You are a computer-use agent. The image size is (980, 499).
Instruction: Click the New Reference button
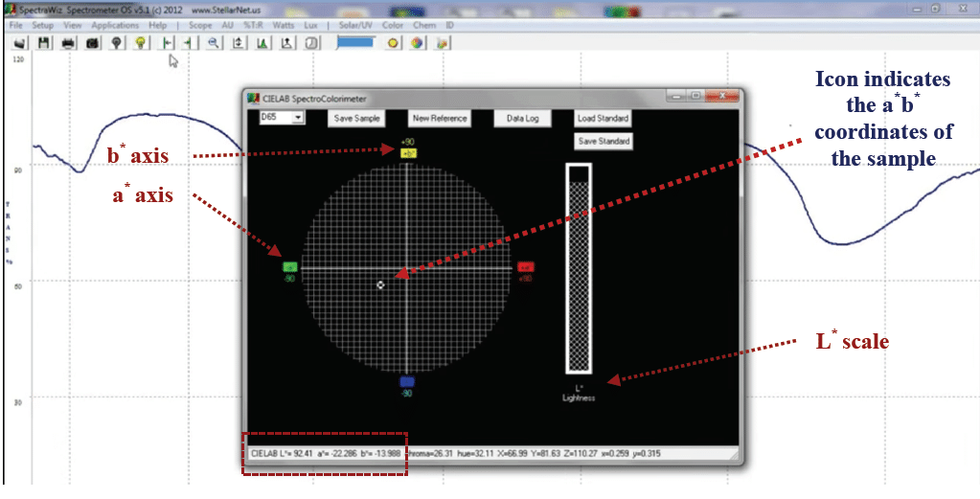[440, 118]
